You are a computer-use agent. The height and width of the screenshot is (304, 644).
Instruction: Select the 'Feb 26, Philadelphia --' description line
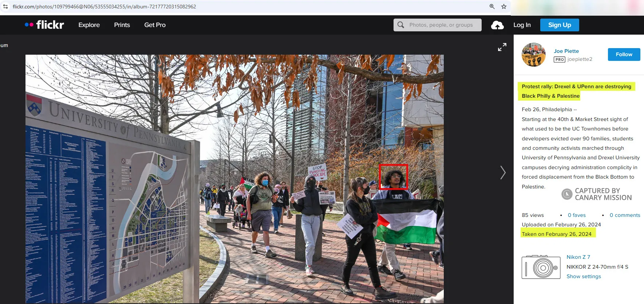coord(549,109)
